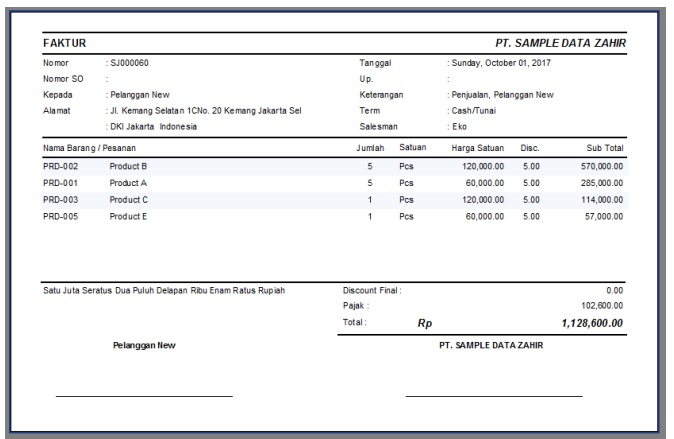Select the Keterangan text Penjualan, Pelanggan New

click(x=503, y=95)
